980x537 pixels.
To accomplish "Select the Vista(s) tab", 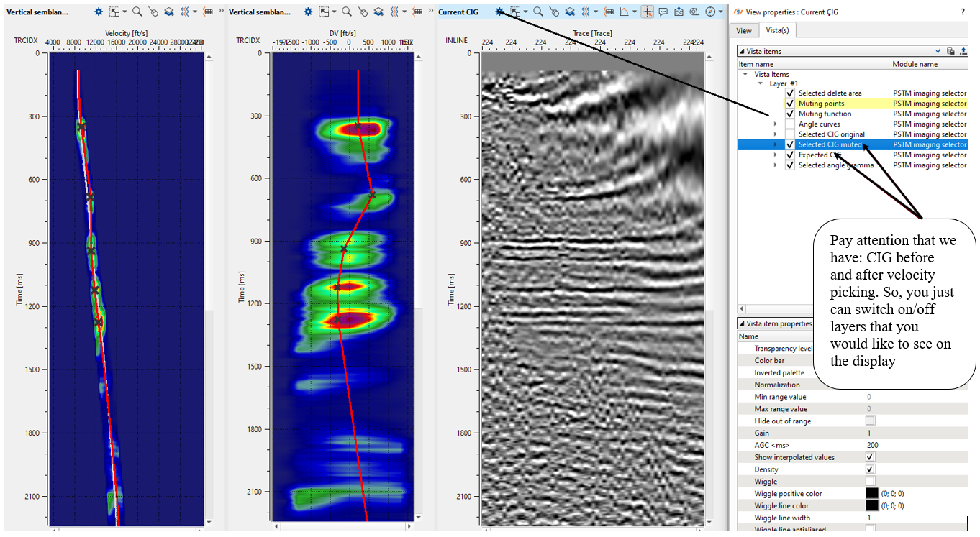I will 776,30.
